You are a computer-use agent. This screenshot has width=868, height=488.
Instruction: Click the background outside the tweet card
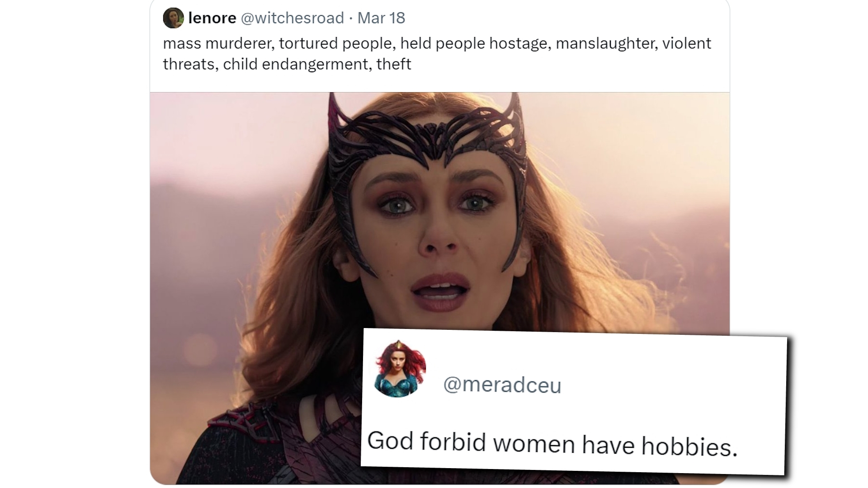[72, 244]
